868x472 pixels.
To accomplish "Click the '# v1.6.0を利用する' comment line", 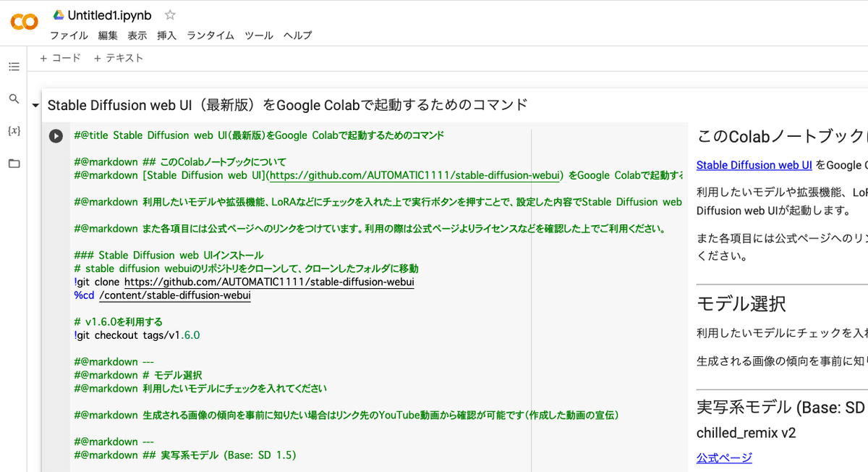I will click(x=119, y=322).
